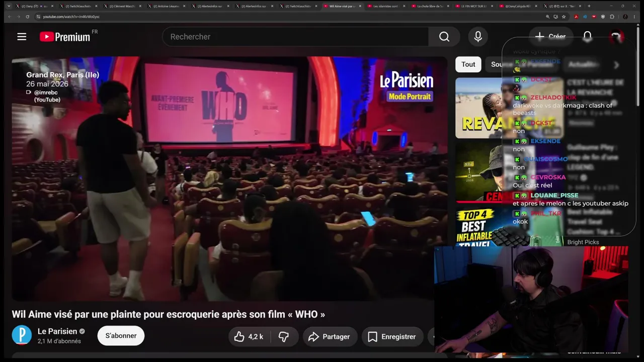The image size is (644, 362).
Task: Open the Le Parisien channel name link
Action: (x=57, y=331)
